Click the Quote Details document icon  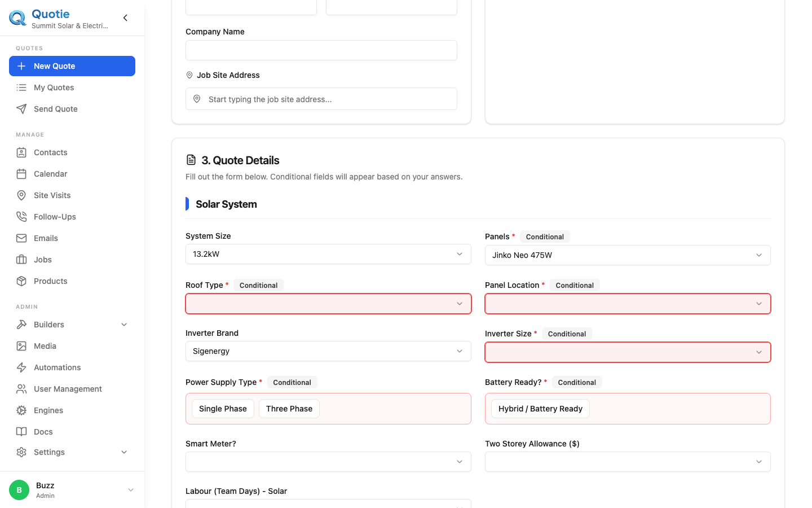pos(191,160)
